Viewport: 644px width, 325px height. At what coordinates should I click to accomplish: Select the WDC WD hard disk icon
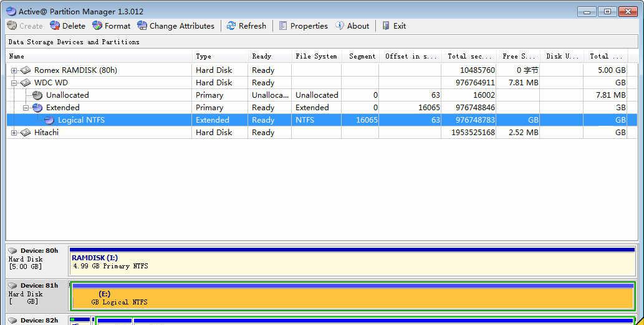[x=26, y=82]
